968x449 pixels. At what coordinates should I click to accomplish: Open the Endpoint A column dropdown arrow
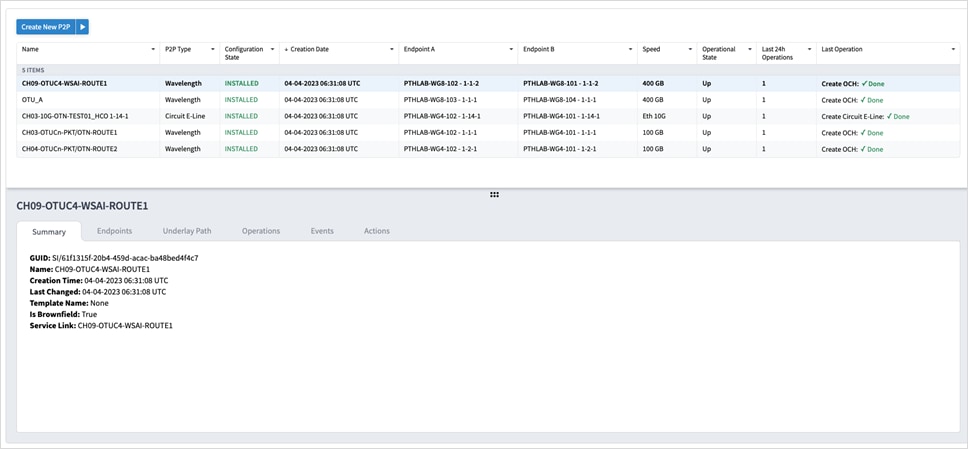(x=512, y=49)
